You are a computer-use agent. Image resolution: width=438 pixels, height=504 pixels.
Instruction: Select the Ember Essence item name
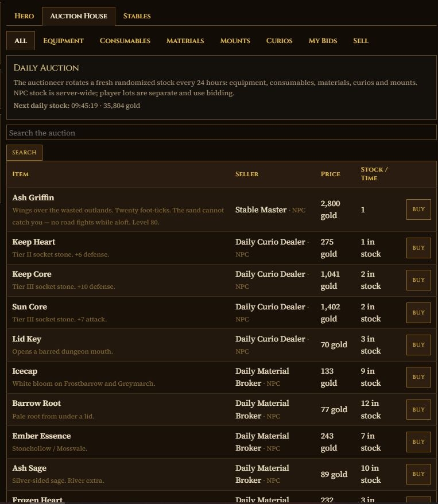[x=41, y=436]
